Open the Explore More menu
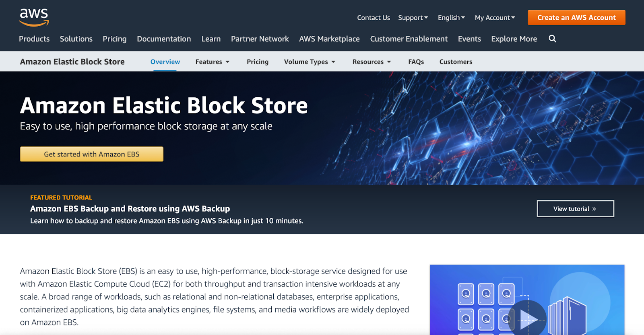 [x=514, y=39]
